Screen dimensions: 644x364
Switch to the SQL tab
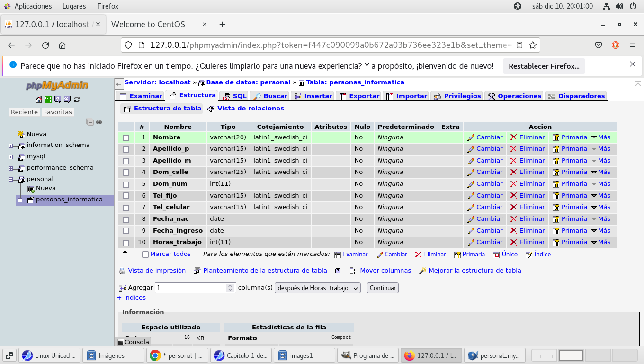pyautogui.click(x=234, y=96)
